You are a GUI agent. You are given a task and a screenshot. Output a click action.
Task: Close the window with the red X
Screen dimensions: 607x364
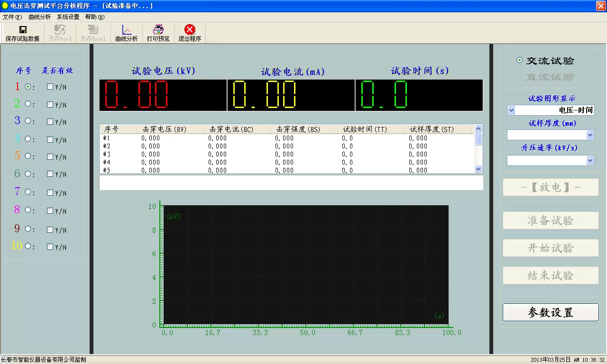pos(601,5)
